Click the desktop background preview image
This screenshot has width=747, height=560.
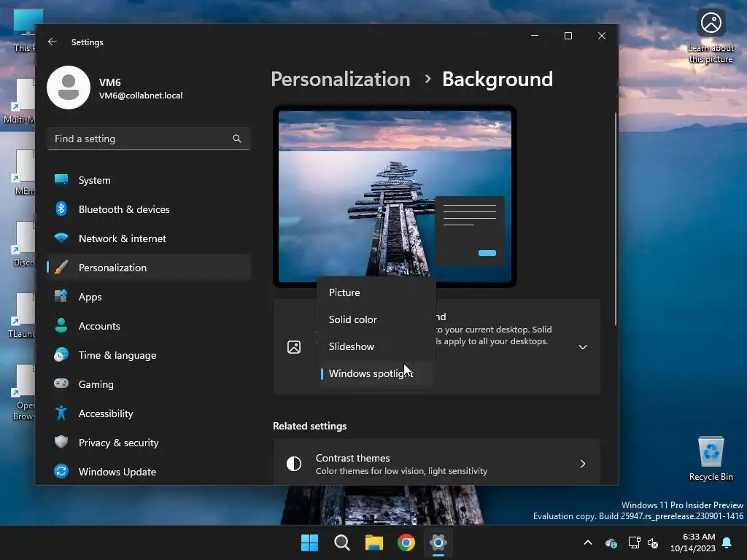(x=395, y=196)
